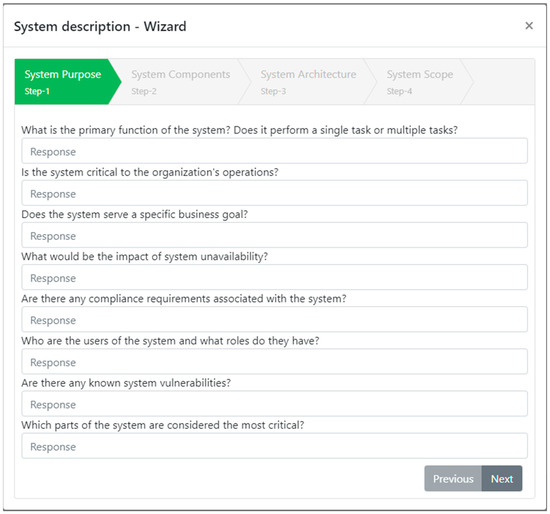This screenshot has width=550, height=514.
Task: Click the Next button
Action: 502,479
